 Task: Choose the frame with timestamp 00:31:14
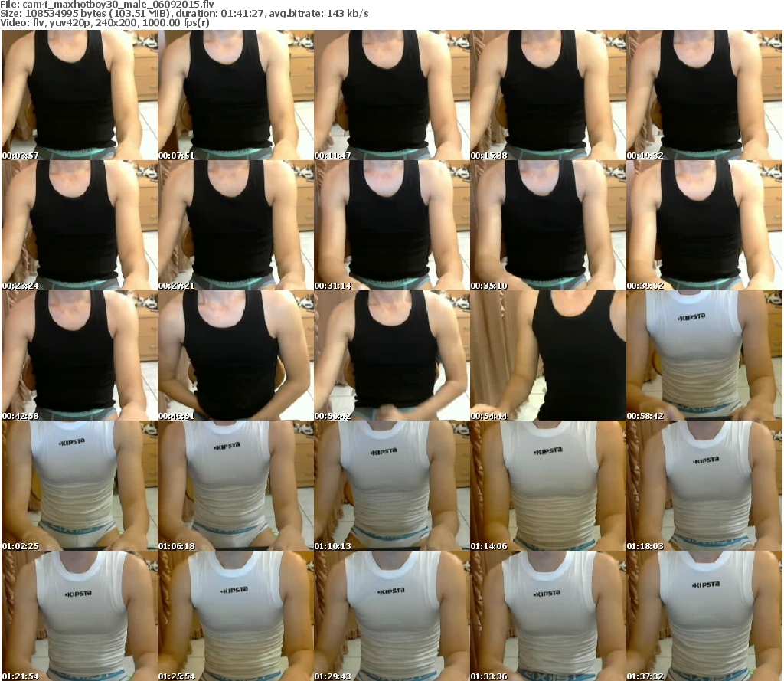(392, 225)
